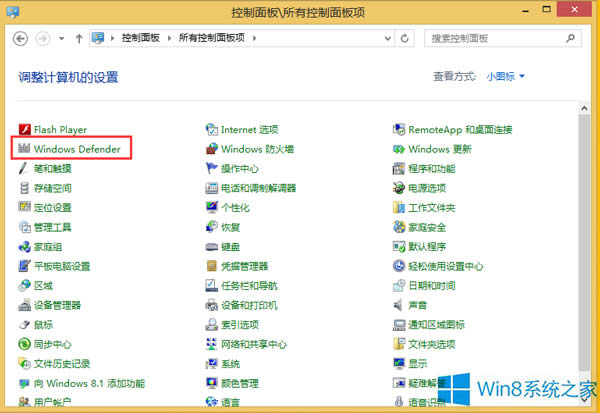
Task: Click the 所有控制面板项 breadcrumb segment
Action: tap(212, 38)
